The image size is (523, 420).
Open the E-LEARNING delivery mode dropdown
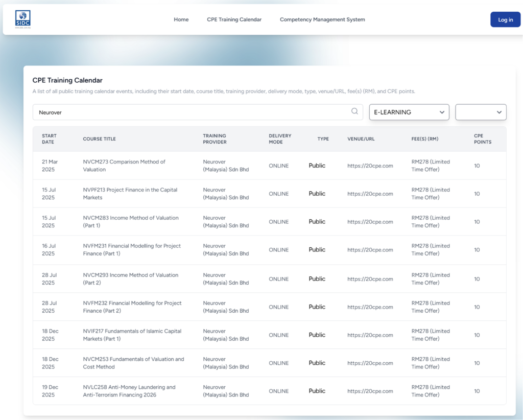pos(409,112)
